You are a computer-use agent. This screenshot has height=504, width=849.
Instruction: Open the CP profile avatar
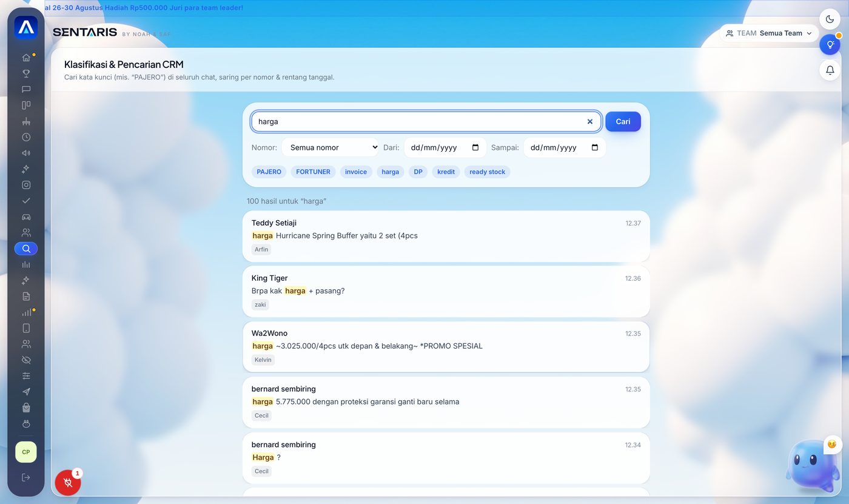26,452
